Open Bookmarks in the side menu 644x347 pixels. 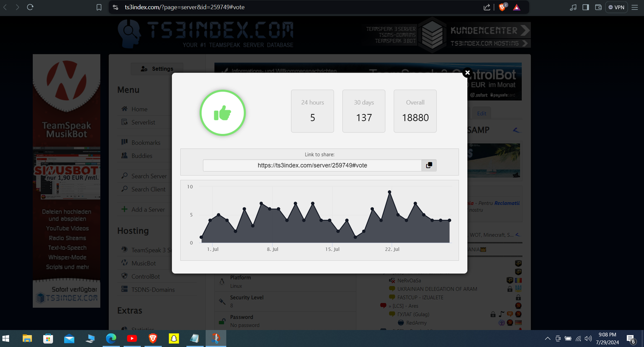146,143
